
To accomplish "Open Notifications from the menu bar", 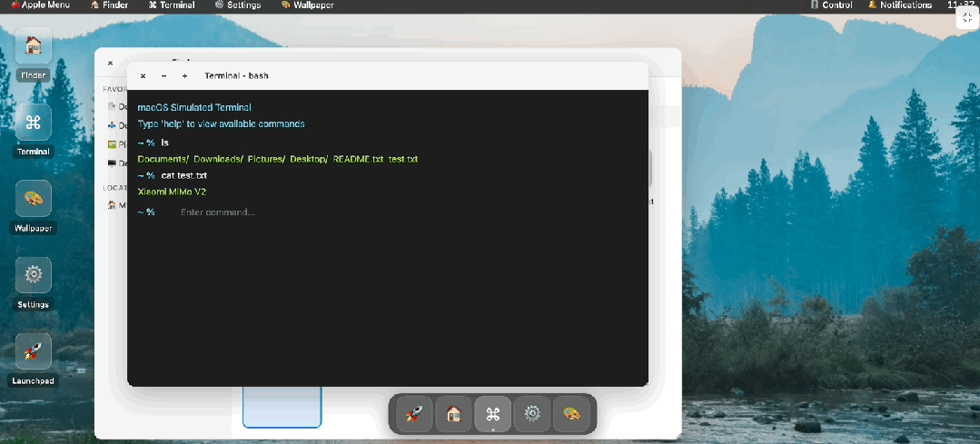I will coord(900,5).
